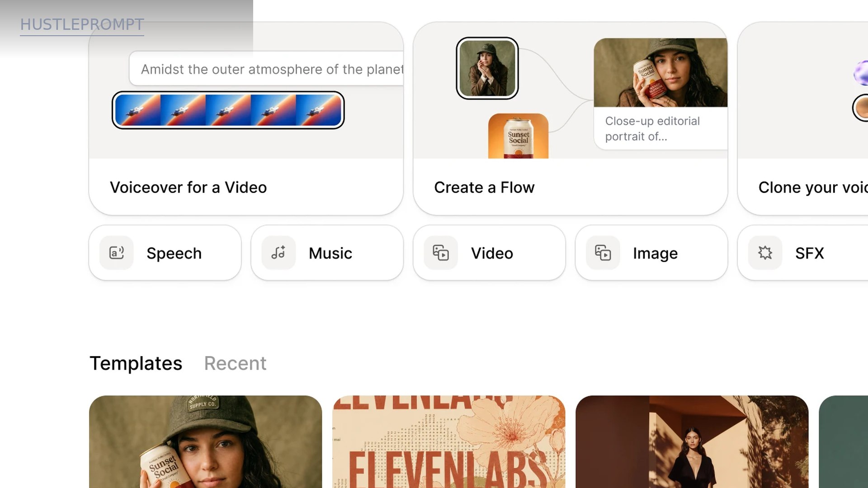Open the Sunset Social woman template
Viewport: 868px width, 488px height.
pos(206,441)
